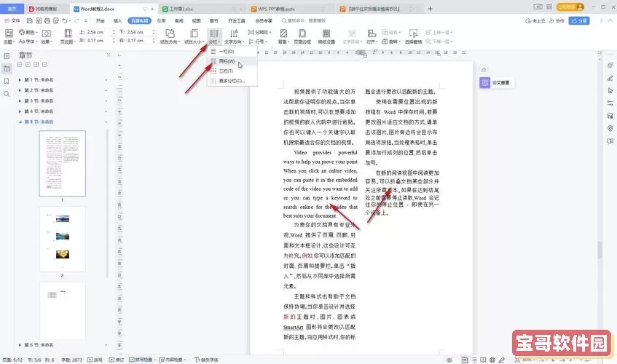Viewport: 617px width, 364px height.
Task: Adjust the right margin stepper arrows
Action: pos(154,41)
